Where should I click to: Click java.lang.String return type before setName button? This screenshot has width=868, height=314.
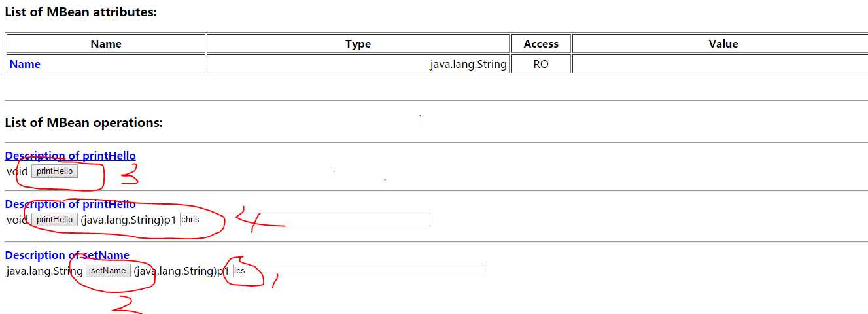click(x=44, y=271)
